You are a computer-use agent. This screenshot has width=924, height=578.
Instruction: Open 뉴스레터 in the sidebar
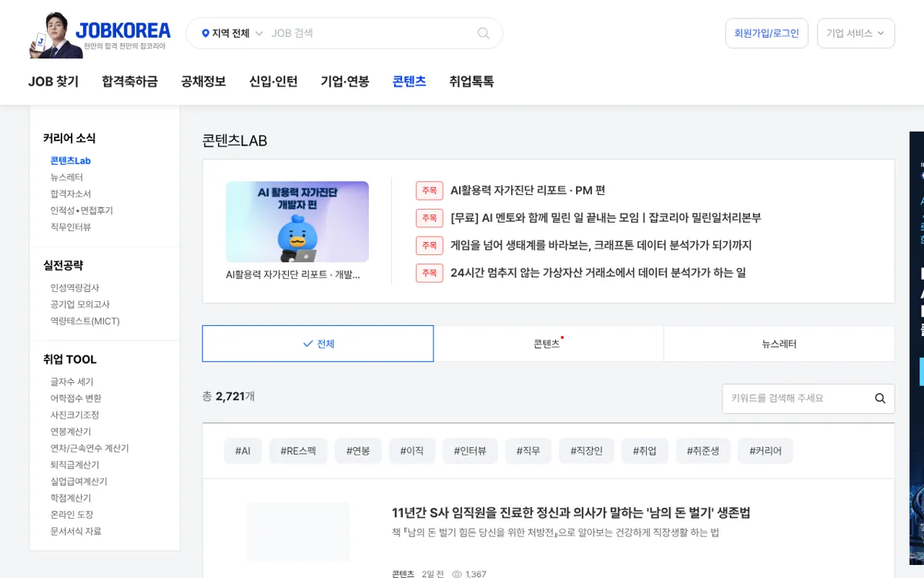(67, 177)
